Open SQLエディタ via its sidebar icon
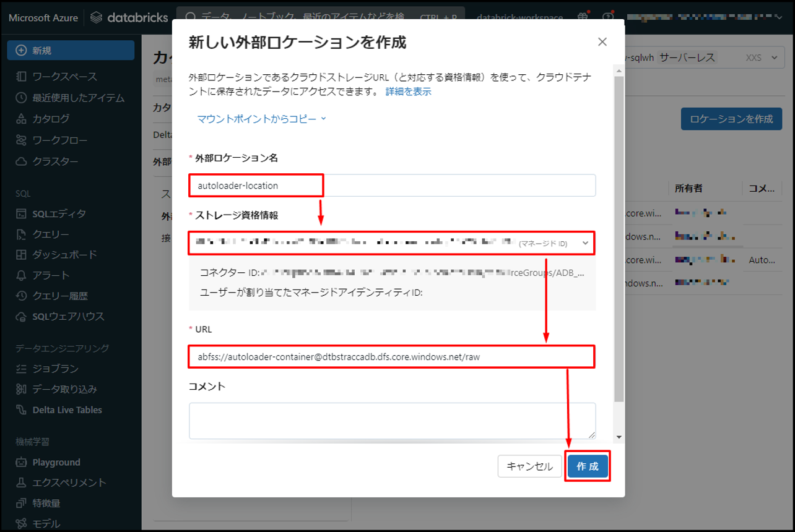 pyautogui.click(x=22, y=214)
